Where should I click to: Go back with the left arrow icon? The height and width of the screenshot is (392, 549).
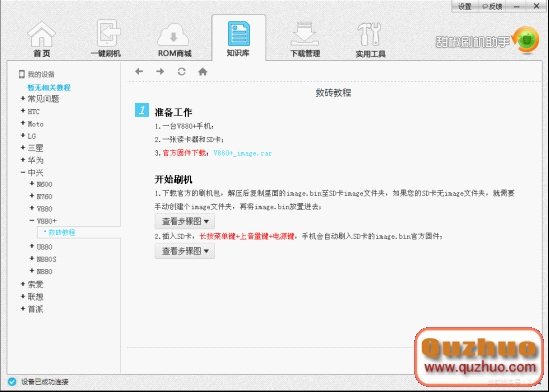[x=139, y=72]
